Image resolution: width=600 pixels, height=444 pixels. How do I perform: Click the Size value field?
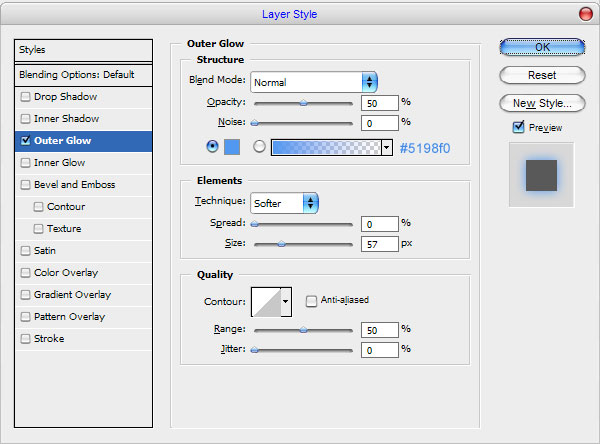380,244
